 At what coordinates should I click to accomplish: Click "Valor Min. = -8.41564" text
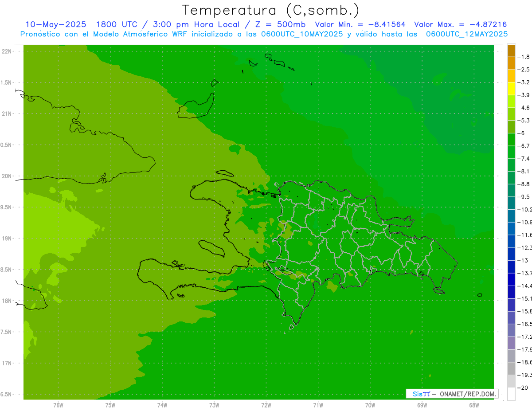(360, 24)
